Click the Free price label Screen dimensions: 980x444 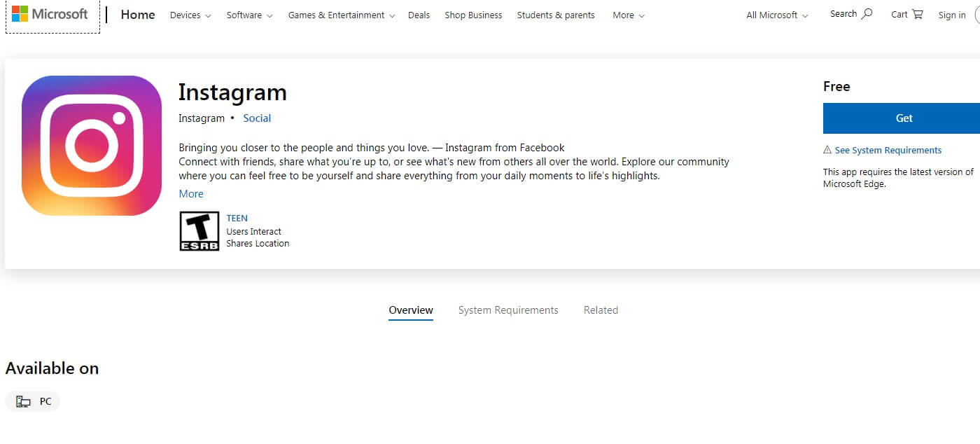(x=836, y=86)
